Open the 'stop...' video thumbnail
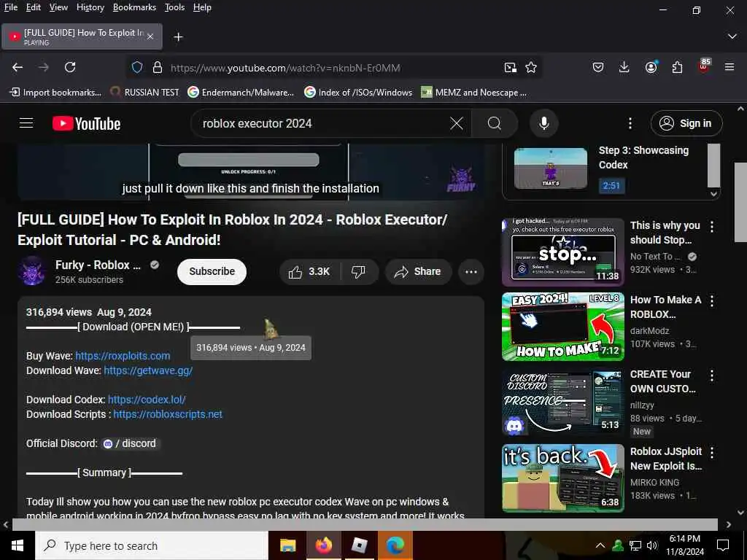747x560 pixels. click(x=562, y=252)
